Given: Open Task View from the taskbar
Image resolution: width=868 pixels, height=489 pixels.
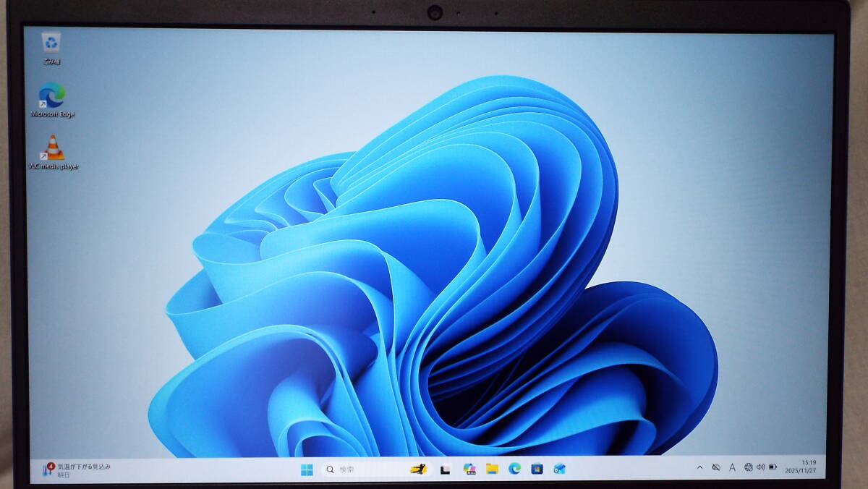Looking at the screenshot, I should click(445, 469).
